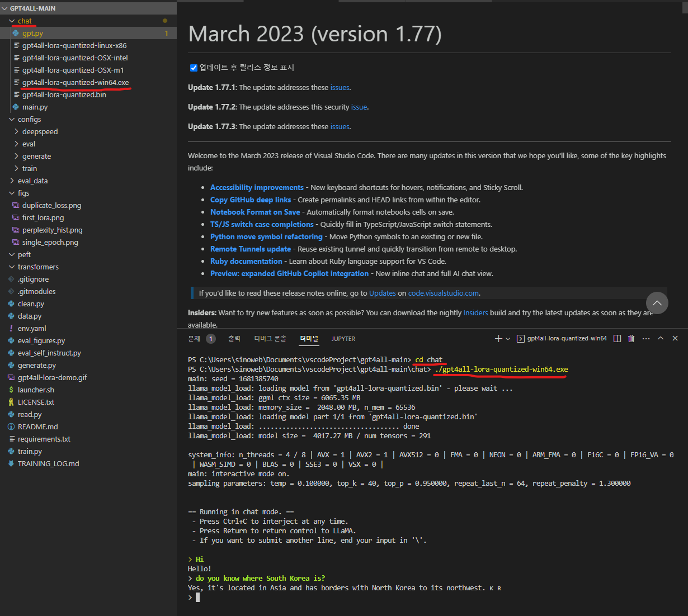The height and width of the screenshot is (616, 688).
Task: Add a new terminal with plus icon
Action: click(x=498, y=338)
